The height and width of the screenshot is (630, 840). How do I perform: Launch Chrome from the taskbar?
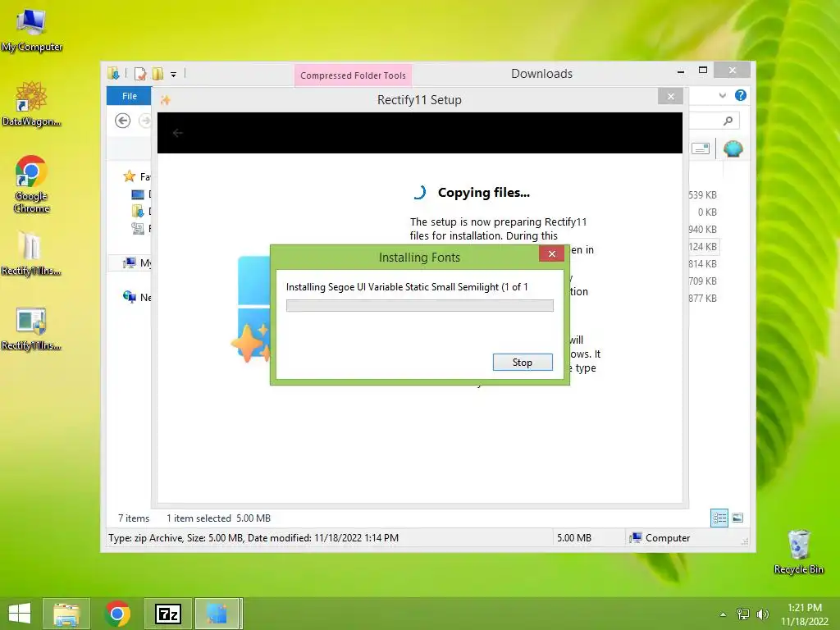coord(117,614)
